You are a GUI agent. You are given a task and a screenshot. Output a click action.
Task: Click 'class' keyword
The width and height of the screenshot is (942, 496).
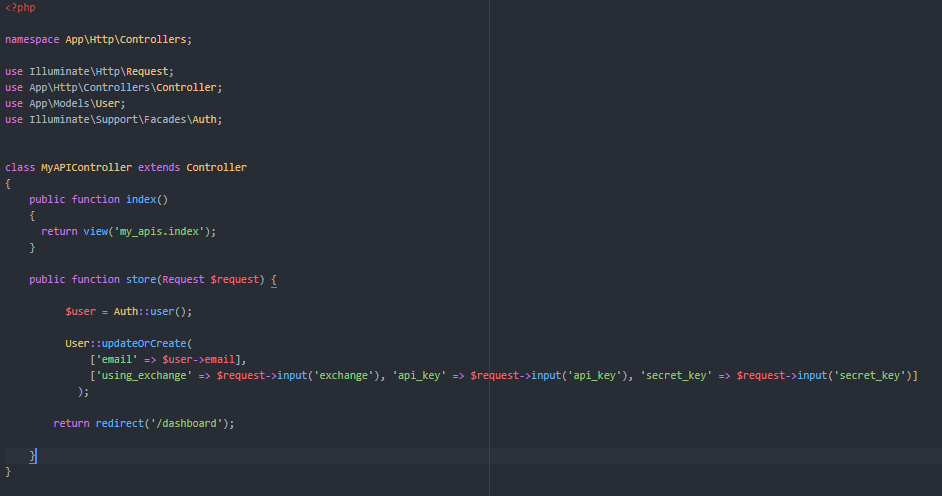click(x=20, y=168)
